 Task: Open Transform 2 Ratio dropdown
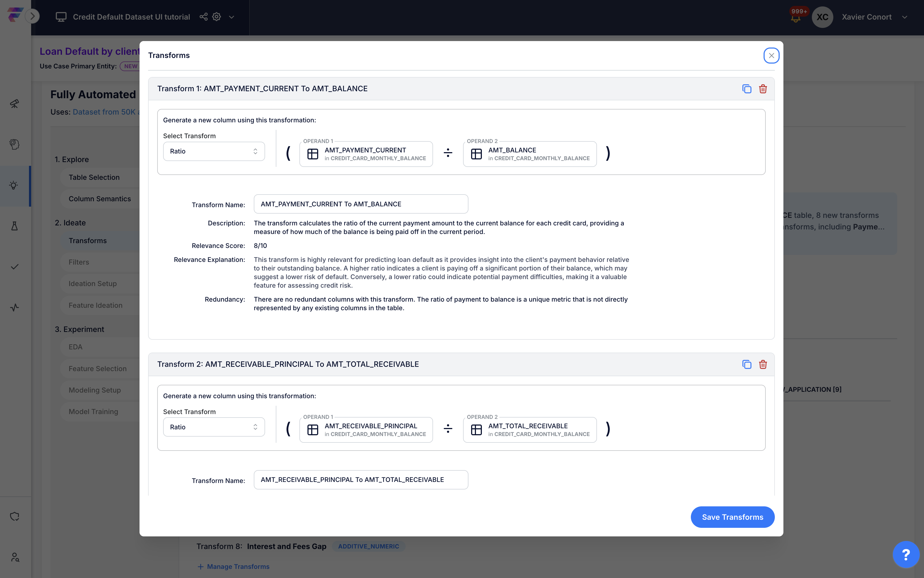214,427
